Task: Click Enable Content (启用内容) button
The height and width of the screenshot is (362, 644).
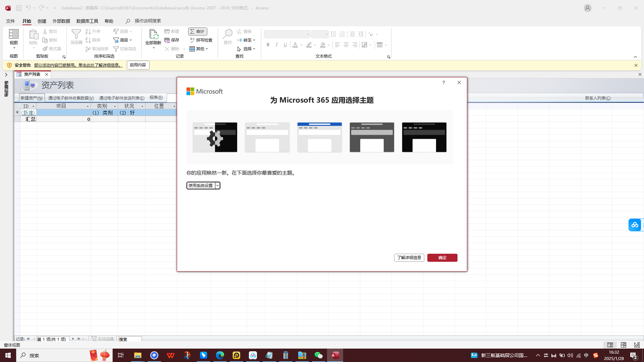Action: [x=138, y=65]
